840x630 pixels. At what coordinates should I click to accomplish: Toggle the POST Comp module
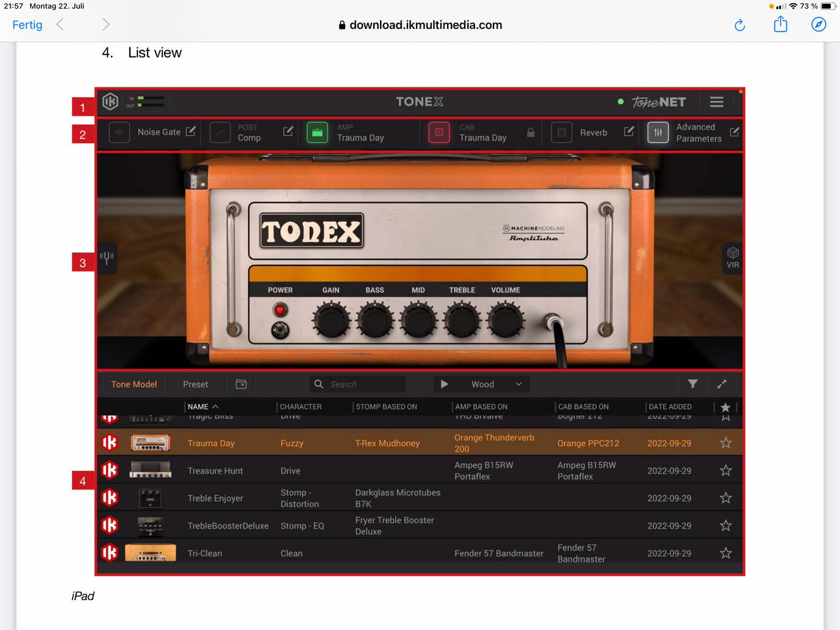coord(220,132)
